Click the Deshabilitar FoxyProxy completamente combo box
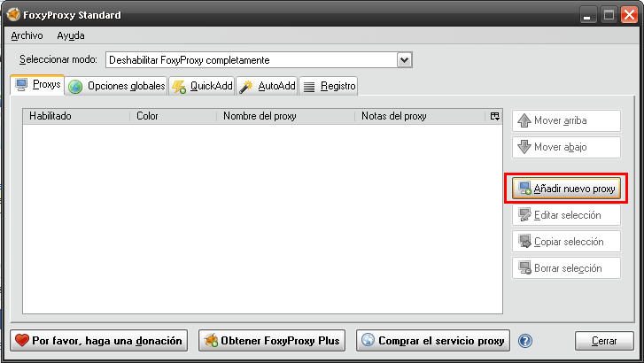 [259, 60]
